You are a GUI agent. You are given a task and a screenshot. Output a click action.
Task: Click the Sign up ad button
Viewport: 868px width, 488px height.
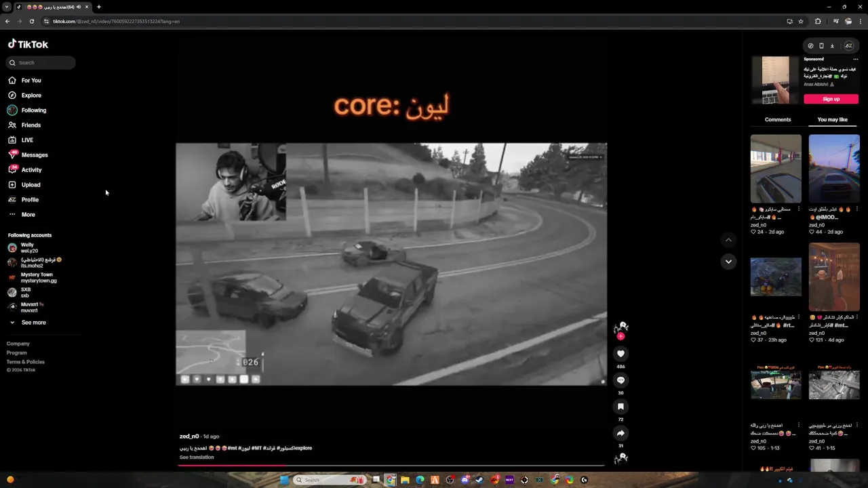pos(831,99)
